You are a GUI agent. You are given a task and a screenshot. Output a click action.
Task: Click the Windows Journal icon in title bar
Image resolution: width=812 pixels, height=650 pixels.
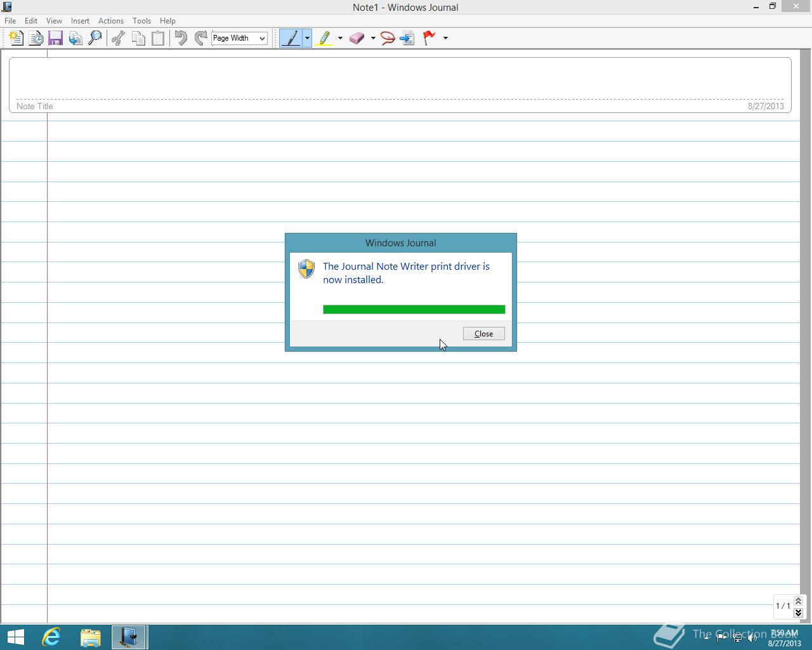(6, 7)
